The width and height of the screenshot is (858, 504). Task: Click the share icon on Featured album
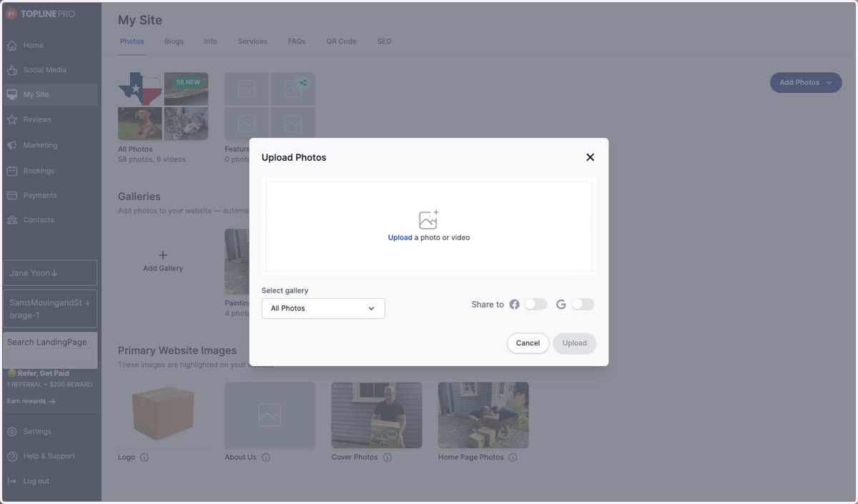click(x=303, y=82)
